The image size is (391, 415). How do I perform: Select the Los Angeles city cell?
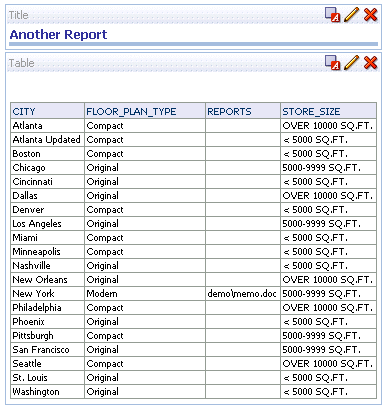click(x=47, y=224)
